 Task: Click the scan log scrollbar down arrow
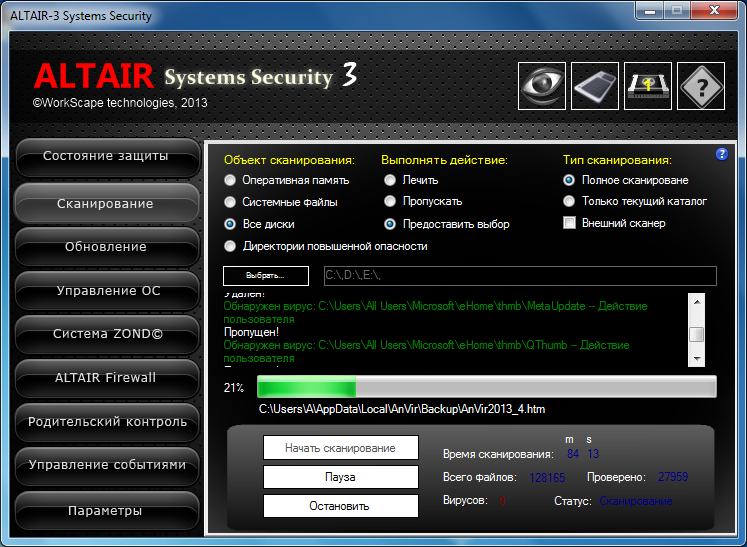(697, 359)
